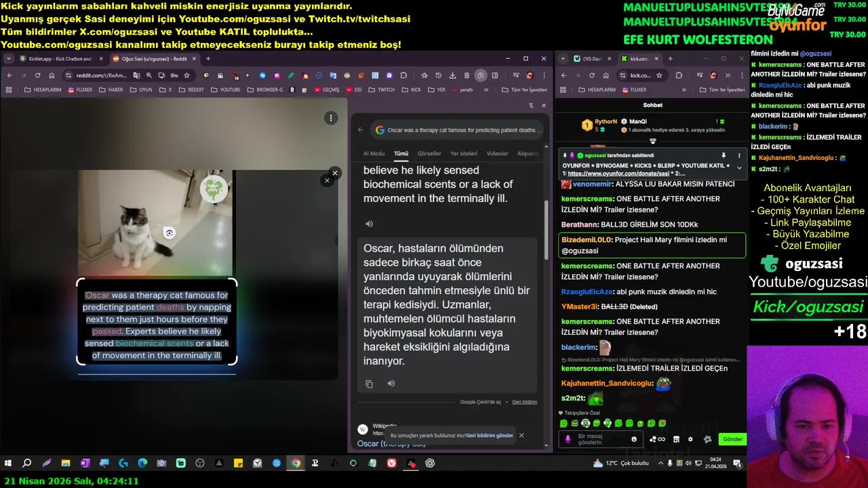Open the taskbar notification center
This screenshot has height=488, width=868.
(737, 463)
